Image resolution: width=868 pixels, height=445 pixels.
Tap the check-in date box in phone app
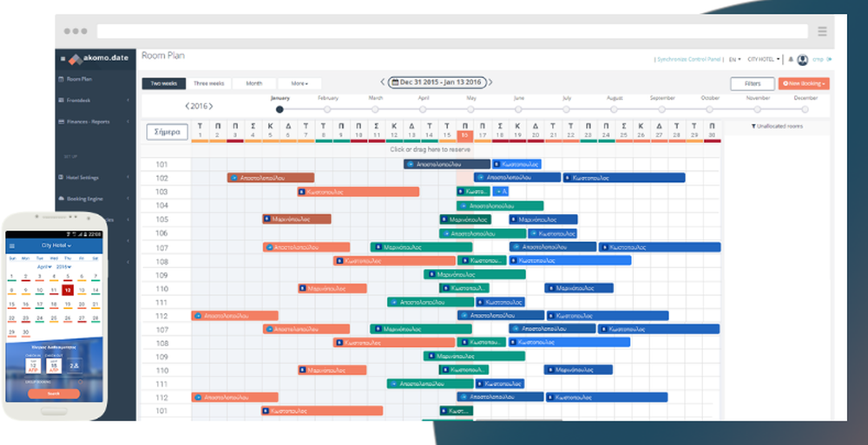point(33,366)
